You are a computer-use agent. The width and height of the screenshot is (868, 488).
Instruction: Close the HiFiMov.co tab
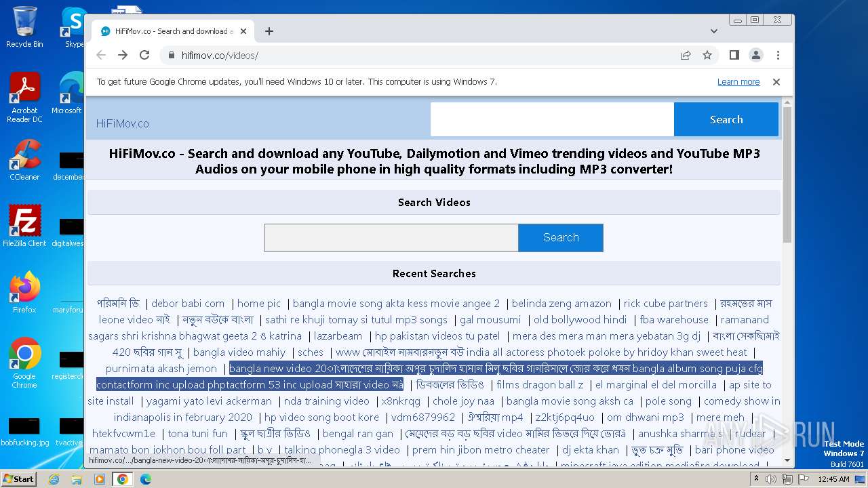[x=243, y=31]
